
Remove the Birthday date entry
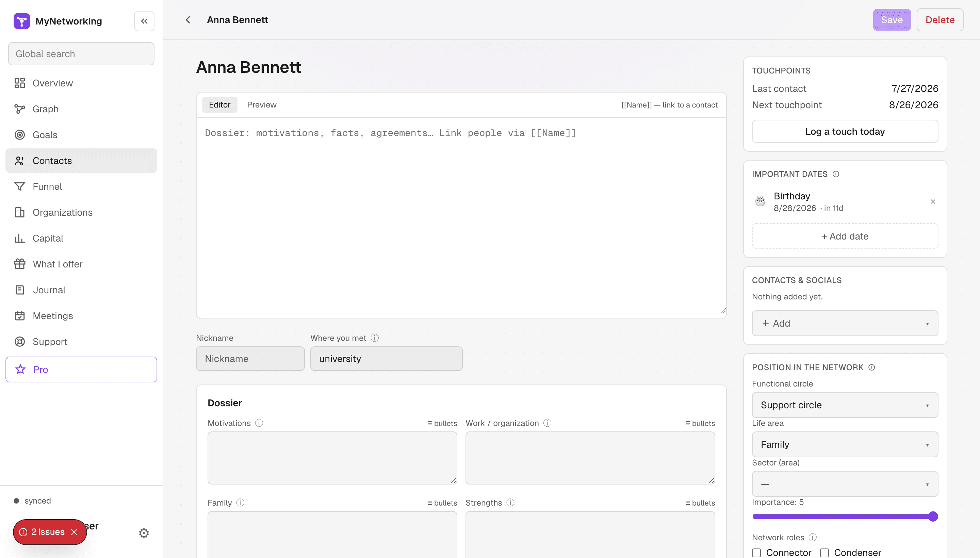click(933, 201)
